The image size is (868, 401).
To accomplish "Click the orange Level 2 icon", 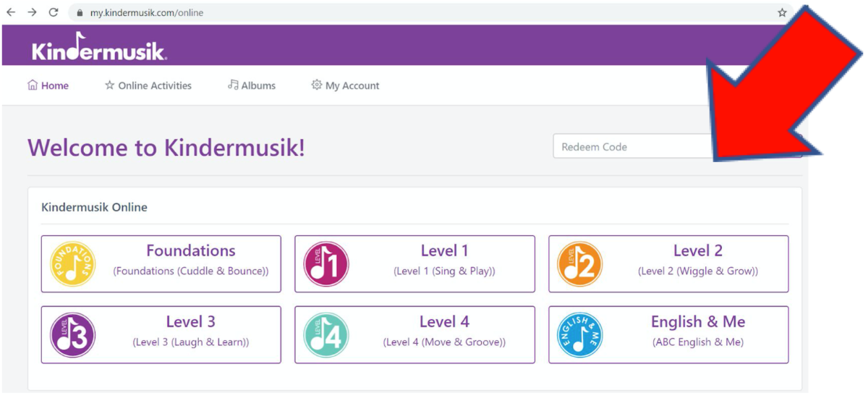I will 580,264.
